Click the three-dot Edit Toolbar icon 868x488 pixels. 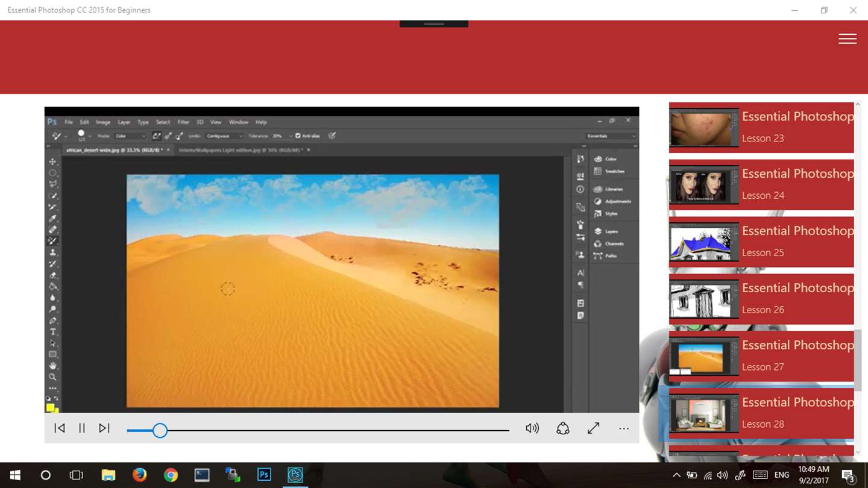click(53, 389)
